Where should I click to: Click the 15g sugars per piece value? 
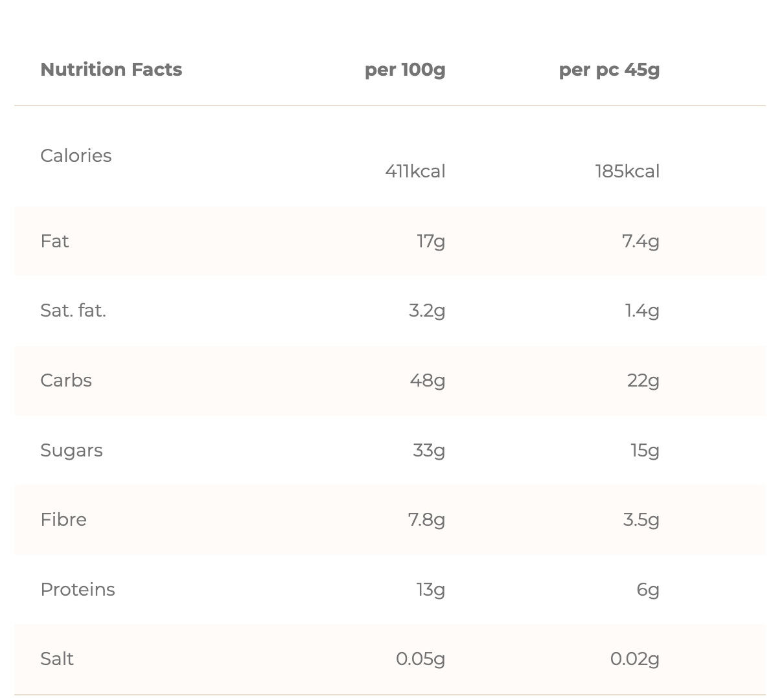pyautogui.click(x=645, y=450)
